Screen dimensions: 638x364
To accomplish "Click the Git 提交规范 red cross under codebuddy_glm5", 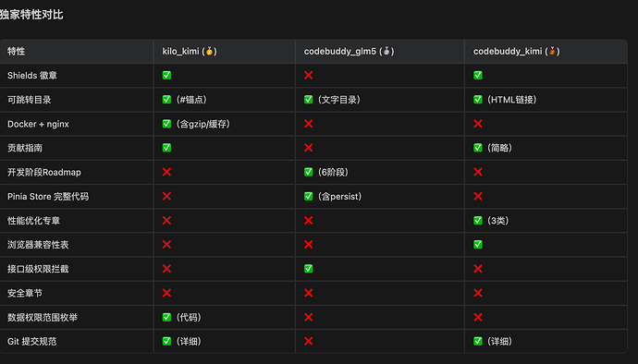I will tap(309, 341).
